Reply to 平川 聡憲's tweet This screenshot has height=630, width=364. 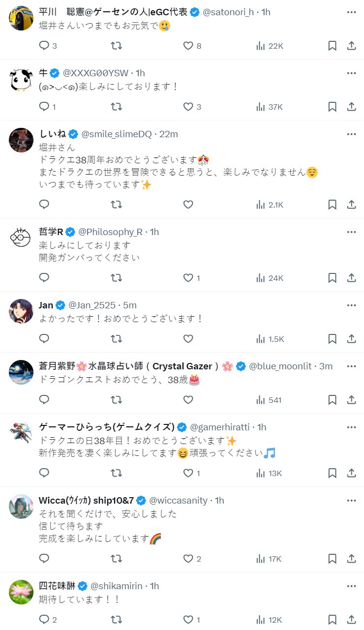44,46
